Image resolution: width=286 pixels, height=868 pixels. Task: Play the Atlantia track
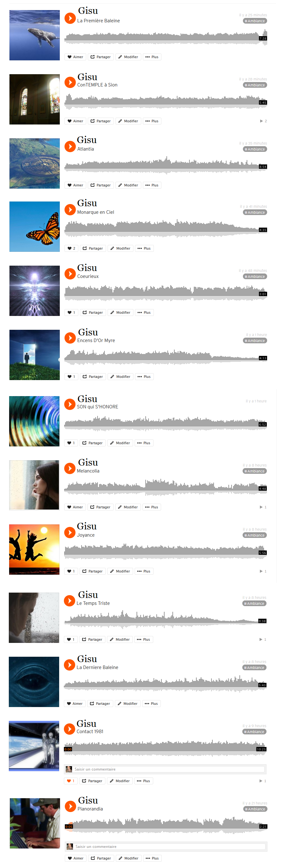(x=70, y=146)
